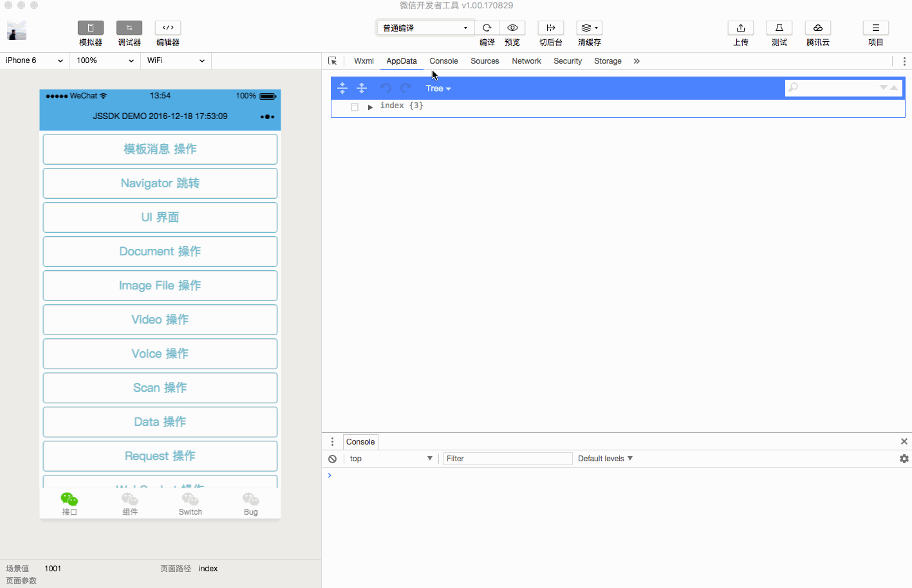
Task: Check the checkbox beside the index node
Action: 354,106
